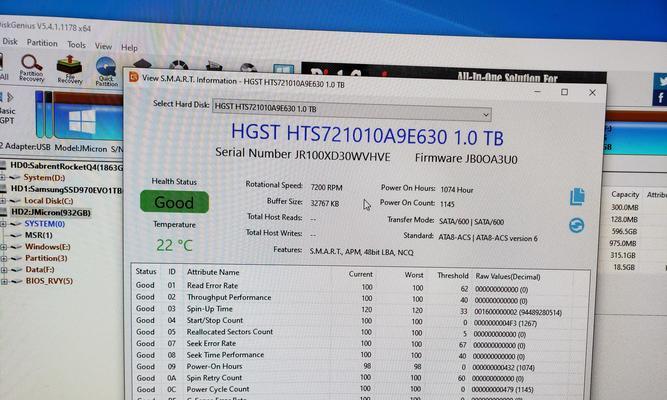Click the Status column header
This screenshot has height=400, width=667.
[x=146, y=271]
